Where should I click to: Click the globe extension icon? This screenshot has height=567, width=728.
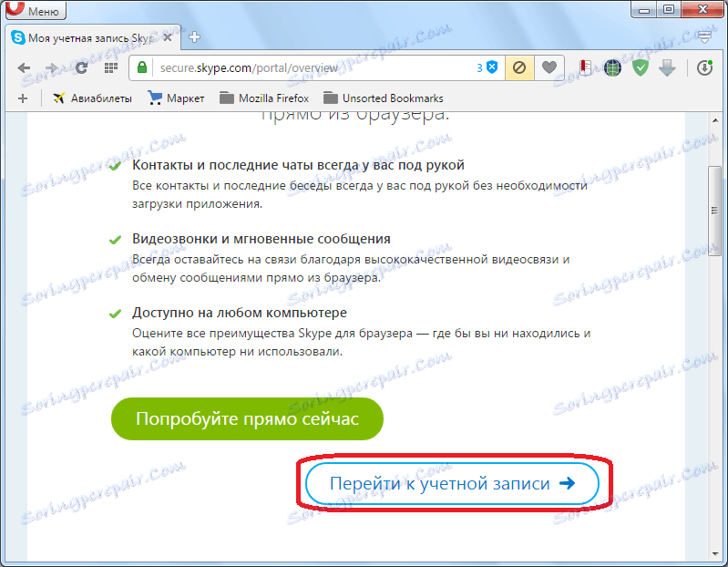[612, 68]
